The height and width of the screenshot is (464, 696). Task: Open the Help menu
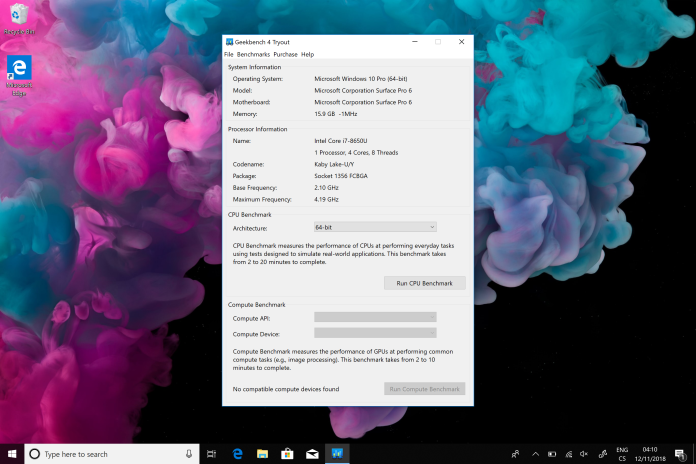[x=308, y=54]
